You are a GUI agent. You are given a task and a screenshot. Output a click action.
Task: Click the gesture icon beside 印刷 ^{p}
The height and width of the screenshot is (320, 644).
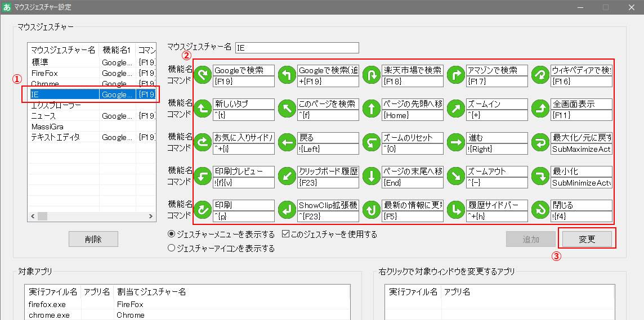[x=202, y=210]
